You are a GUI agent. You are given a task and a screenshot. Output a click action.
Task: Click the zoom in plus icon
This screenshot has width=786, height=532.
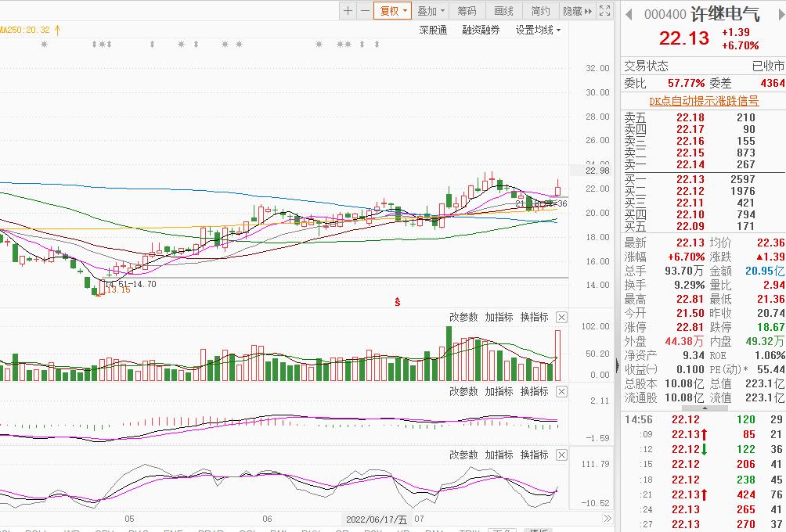(x=348, y=11)
